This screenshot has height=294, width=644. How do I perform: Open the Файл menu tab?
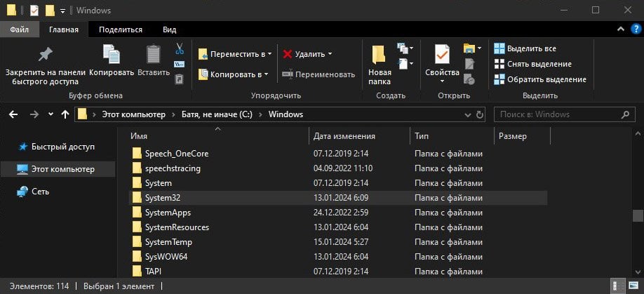click(x=20, y=29)
